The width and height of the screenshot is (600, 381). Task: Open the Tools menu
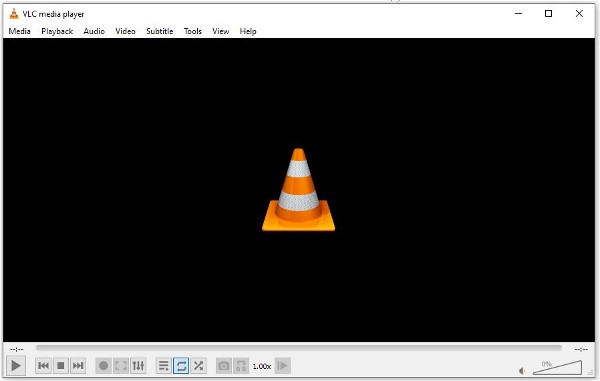192,31
